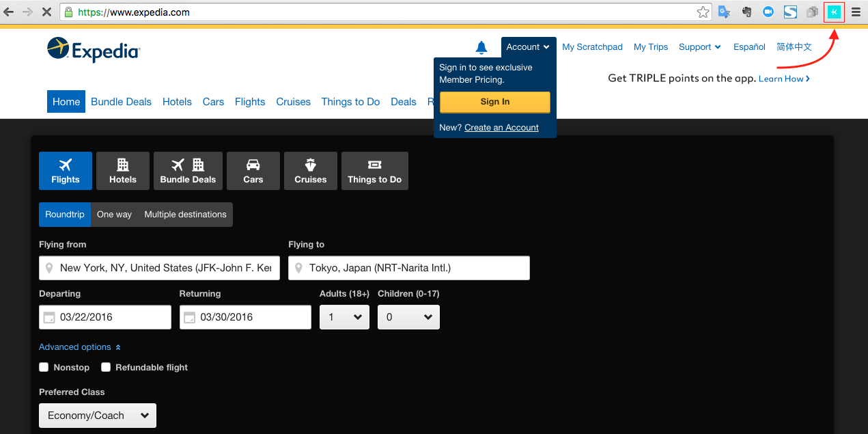Select the Flights search tab
The height and width of the screenshot is (434, 868).
[x=66, y=171]
